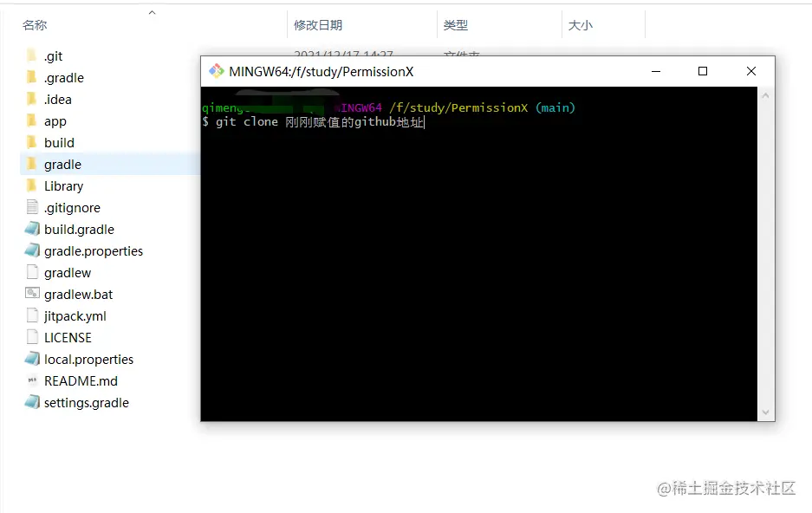Screen dimensions: 812x513
Task: Select the folder name Library
Action: pyautogui.click(x=64, y=185)
